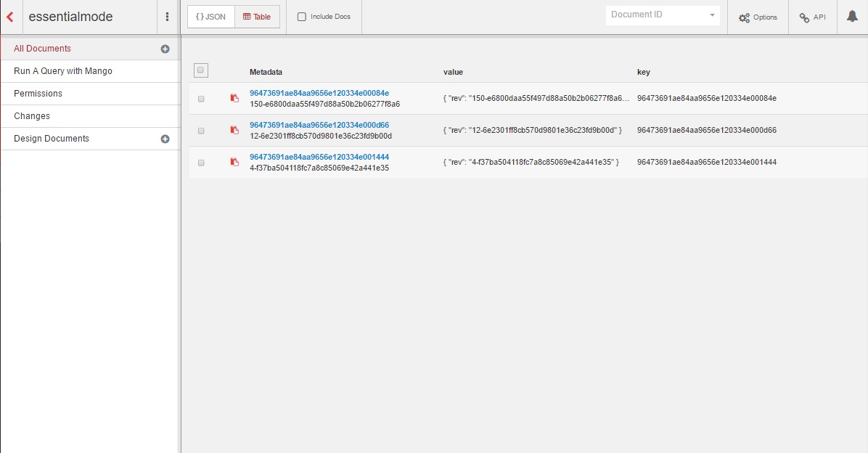This screenshot has height=453, width=868.
Task: Toggle the select-all checkbox in table header
Action: [x=201, y=70]
